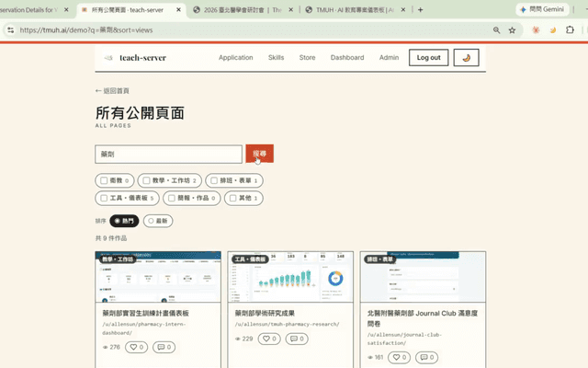
Task: Click the search input containing 藥劑
Action: coord(168,155)
